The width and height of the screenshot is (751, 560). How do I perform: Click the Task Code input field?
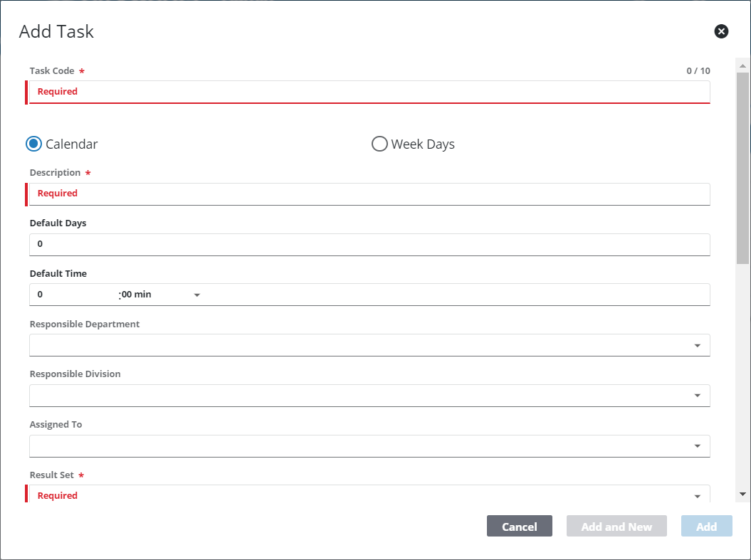pos(369,92)
